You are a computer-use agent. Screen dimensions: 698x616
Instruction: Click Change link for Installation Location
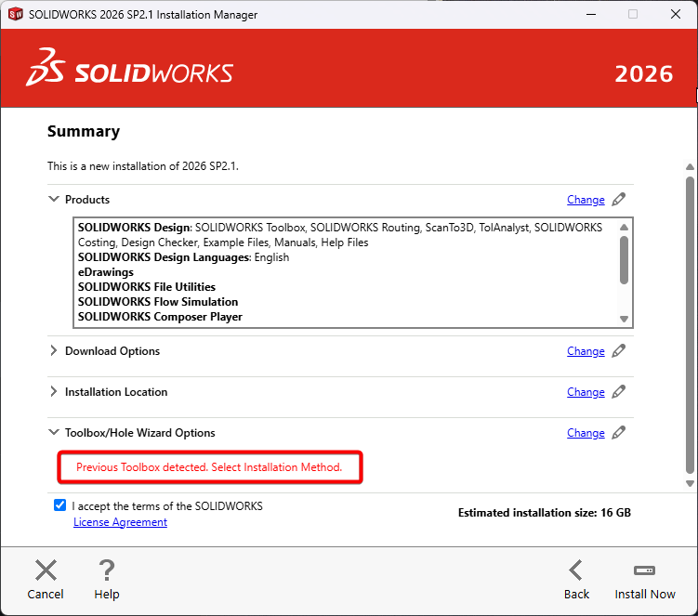(586, 392)
